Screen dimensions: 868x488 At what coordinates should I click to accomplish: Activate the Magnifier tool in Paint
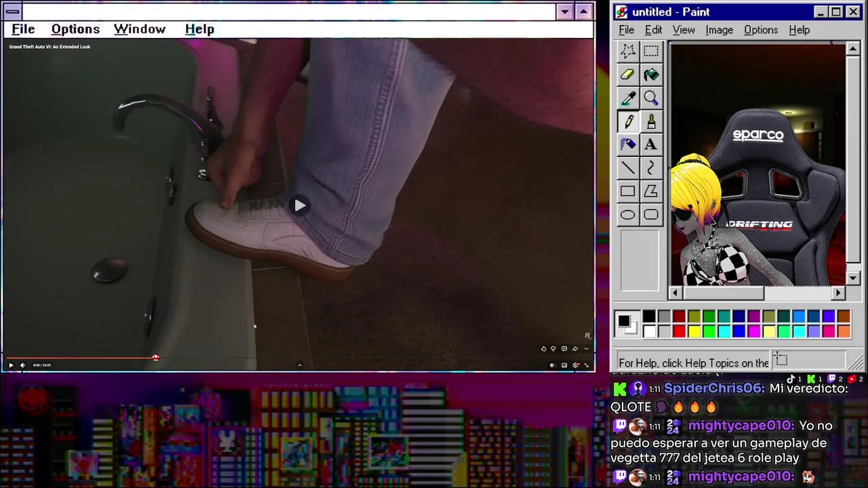coord(651,98)
